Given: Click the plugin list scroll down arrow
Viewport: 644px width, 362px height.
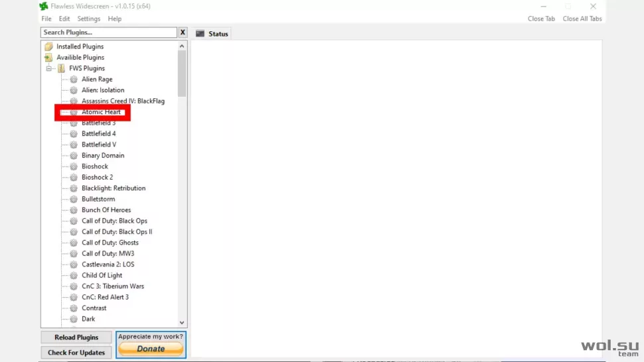Looking at the screenshot, I should 182,323.
